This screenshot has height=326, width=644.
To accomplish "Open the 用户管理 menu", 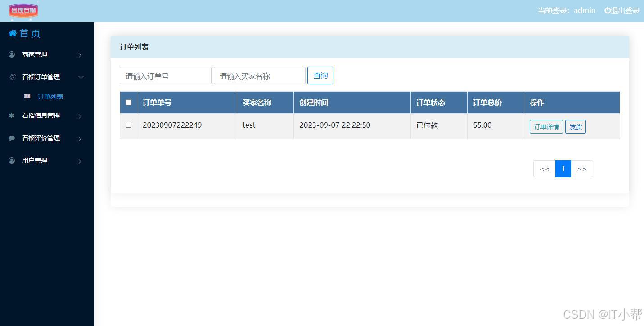I will (47, 161).
